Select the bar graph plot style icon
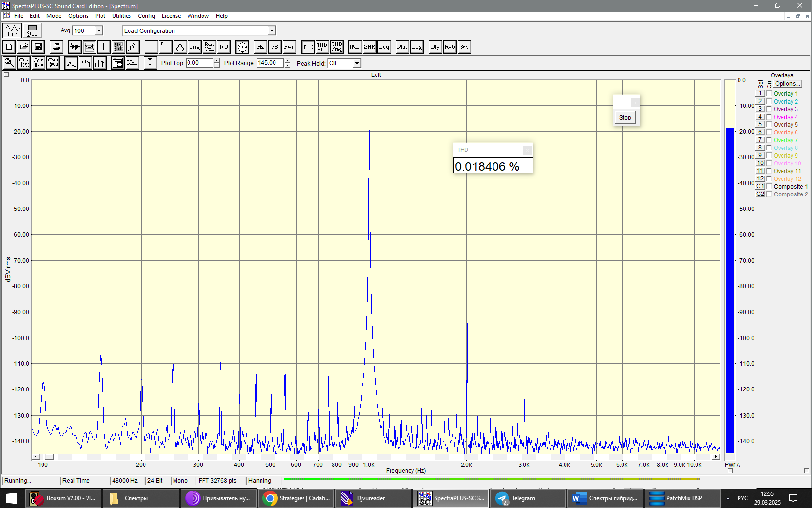 (x=100, y=63)
